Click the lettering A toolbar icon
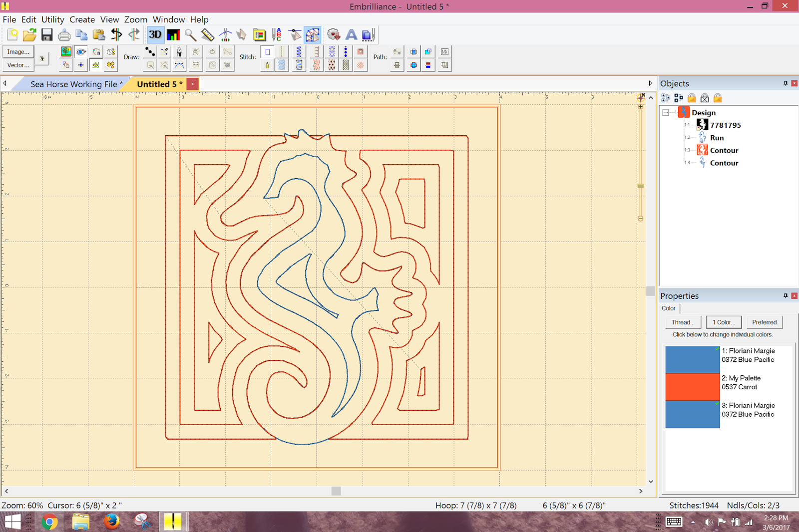This screenshot has height=532, width=799. (350, 34)
